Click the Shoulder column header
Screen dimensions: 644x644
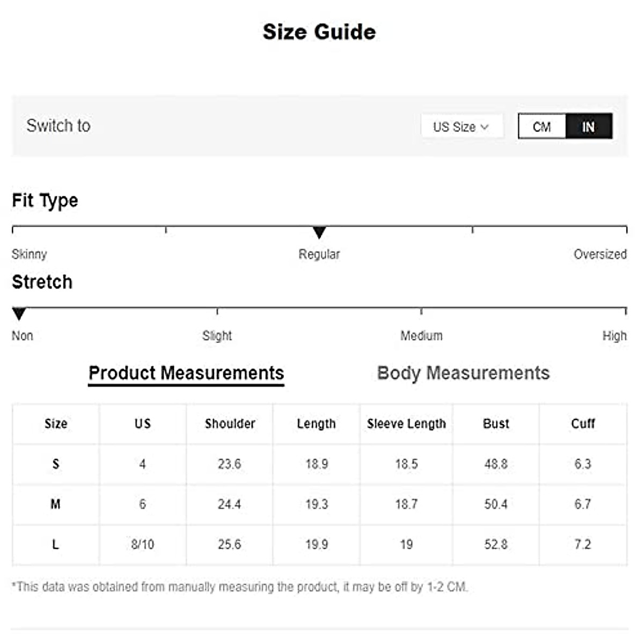pos(230,424)
